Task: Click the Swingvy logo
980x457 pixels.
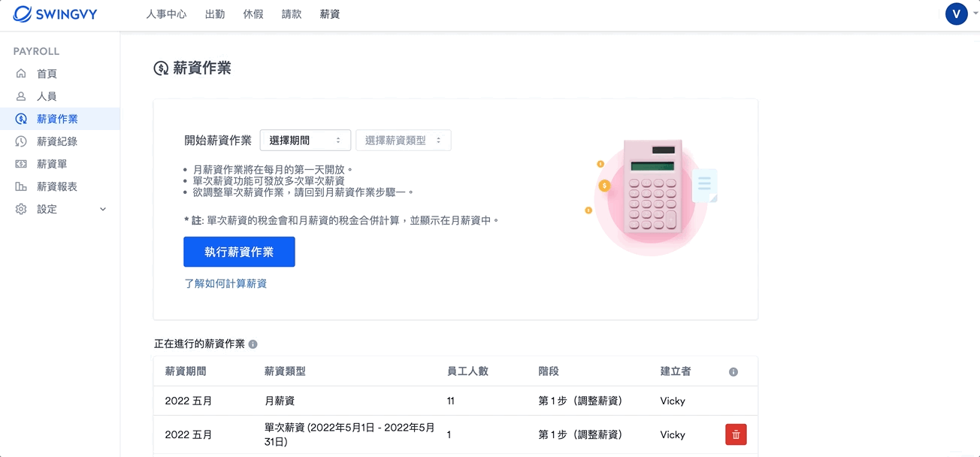Action: point(55,14)
